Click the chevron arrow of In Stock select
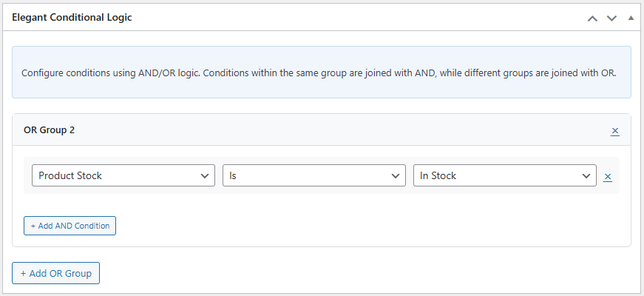644x296 pixels. pos(586,176)
